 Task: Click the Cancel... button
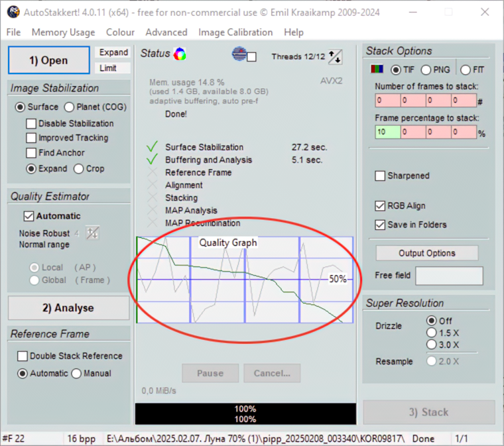pyautogui.click(x=272, y=373)
